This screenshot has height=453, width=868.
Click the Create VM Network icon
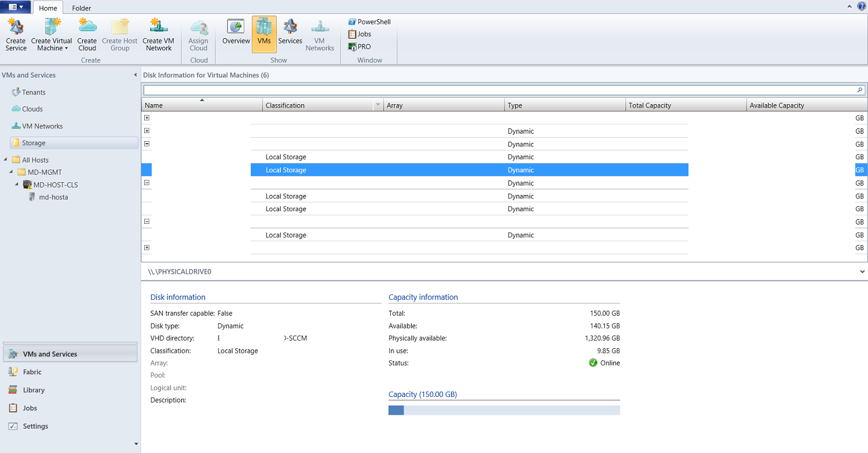158,34
